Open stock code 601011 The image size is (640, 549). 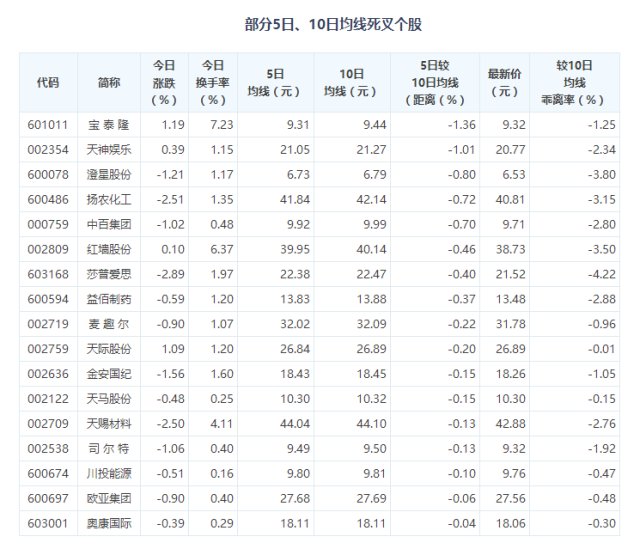(46, 126)
